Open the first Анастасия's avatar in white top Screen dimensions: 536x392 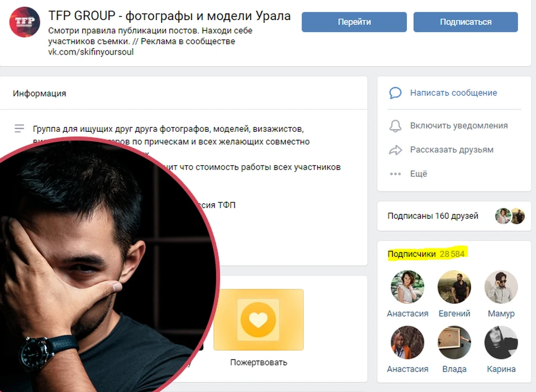tap(408, 287)
